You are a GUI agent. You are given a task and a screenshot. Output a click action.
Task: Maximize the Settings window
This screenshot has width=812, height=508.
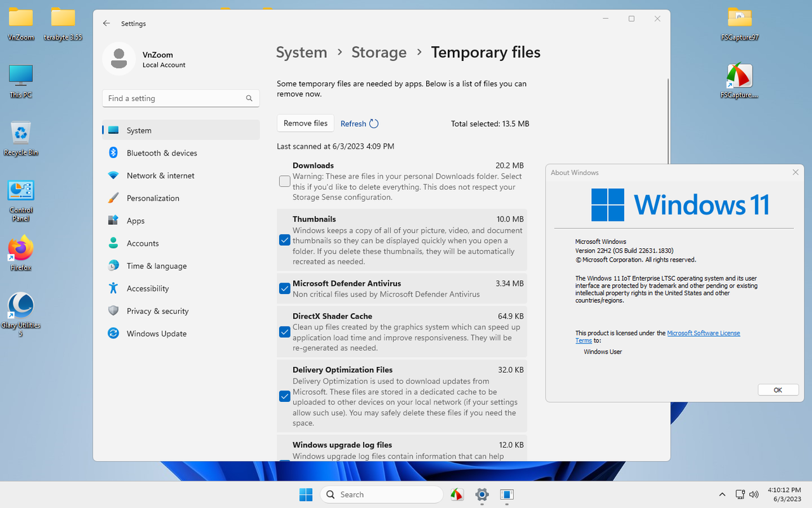[x=631, y=18]
